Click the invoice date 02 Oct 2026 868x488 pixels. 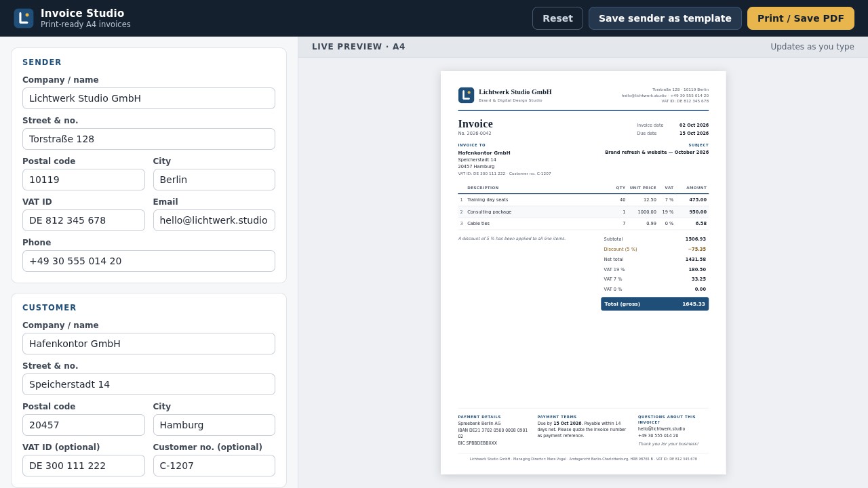tap(694, 125)
